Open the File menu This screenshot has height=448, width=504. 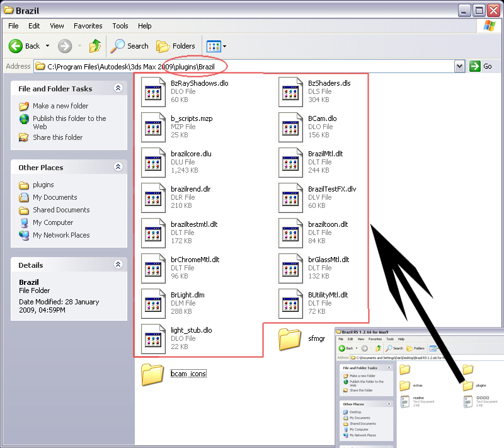pyautogui.click(x=13, y=26)
